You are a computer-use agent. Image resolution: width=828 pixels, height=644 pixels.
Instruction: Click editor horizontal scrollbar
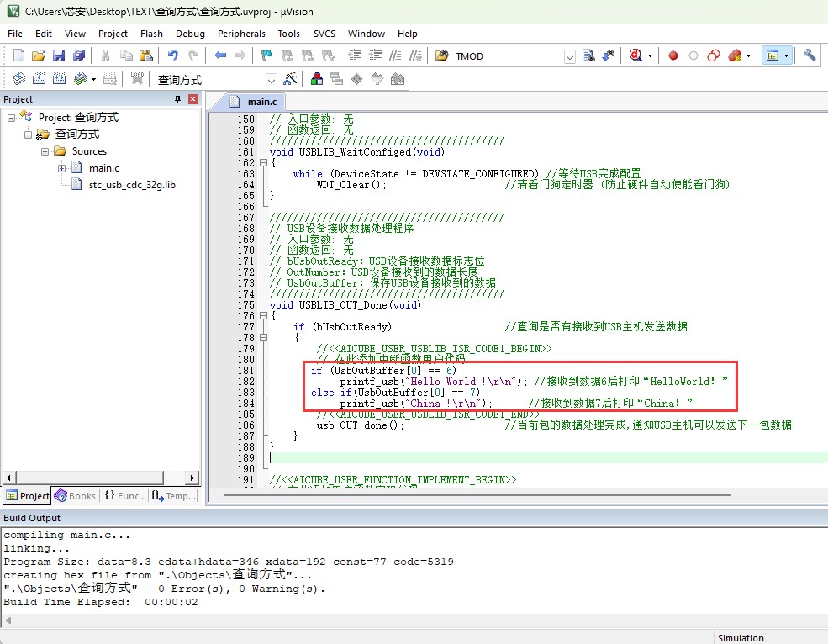click(x=477, y=495)
